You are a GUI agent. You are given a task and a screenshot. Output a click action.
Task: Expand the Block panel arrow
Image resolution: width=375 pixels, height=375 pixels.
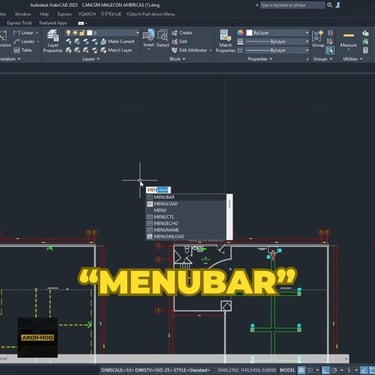pos(184,59)
